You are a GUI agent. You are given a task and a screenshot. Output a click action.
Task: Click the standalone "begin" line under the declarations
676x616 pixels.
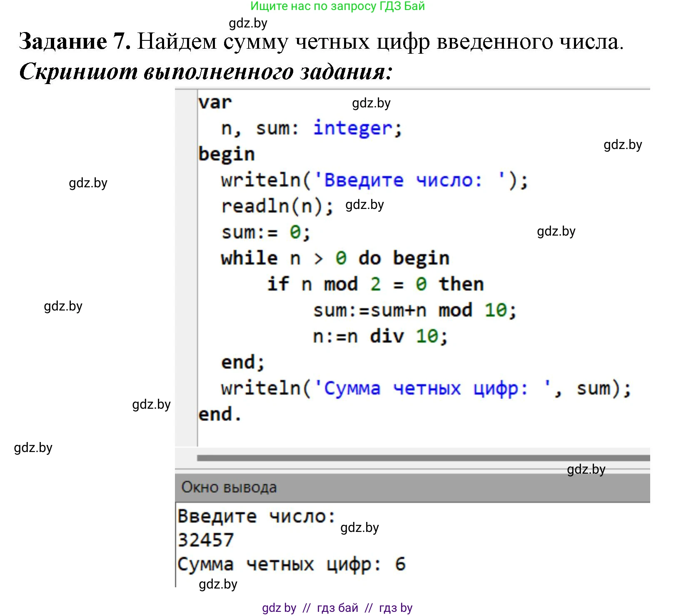(227, 154)
